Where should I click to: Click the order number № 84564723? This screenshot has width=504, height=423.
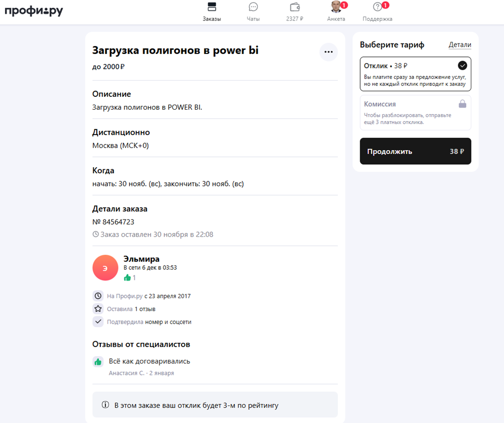tap(113, 222)
